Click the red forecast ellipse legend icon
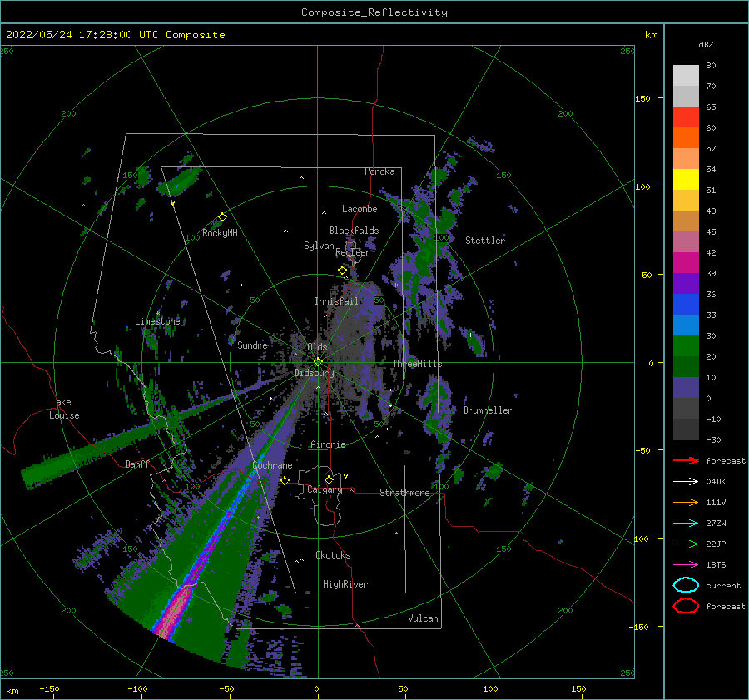The height and width of the screenshot is (700, 749). [x=686, y=606]
